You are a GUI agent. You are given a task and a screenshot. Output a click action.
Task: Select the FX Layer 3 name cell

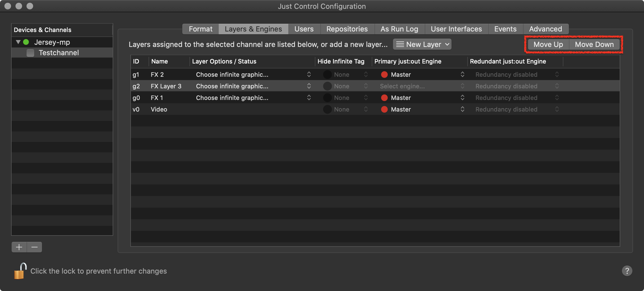tap(166, 86)
